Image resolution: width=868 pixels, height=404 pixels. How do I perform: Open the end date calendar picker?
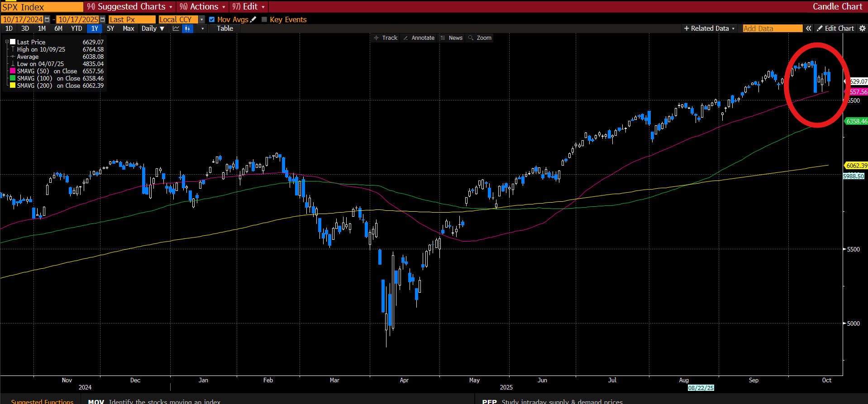tap(102, 19)
